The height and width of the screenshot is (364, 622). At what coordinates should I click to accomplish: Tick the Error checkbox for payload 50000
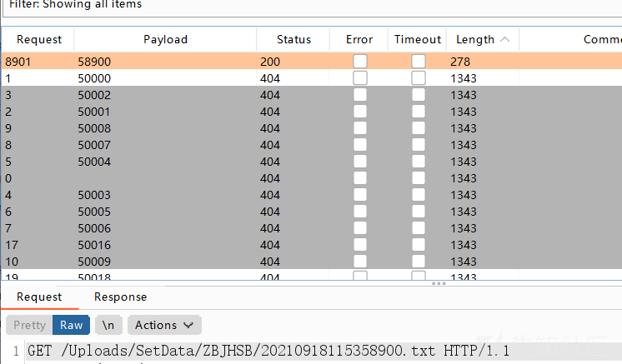(360, 78)
